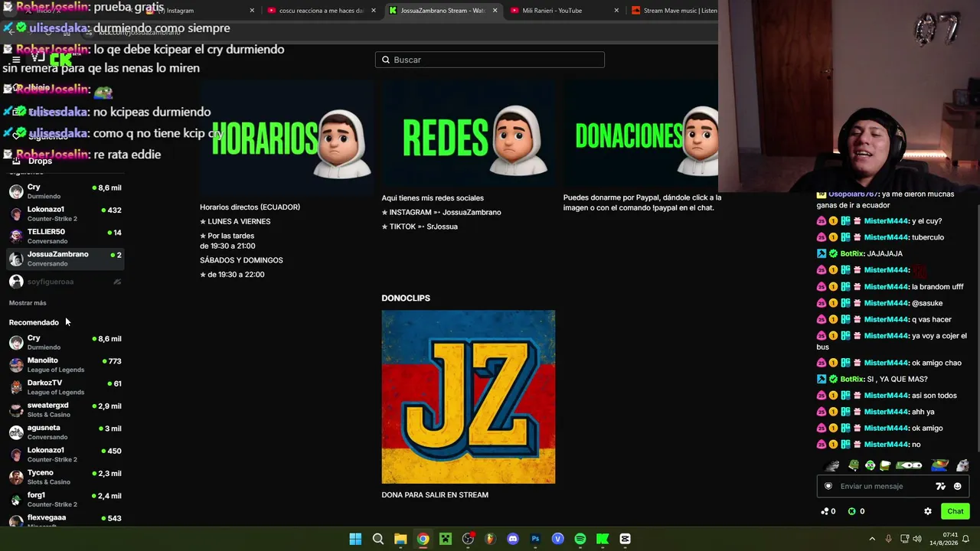Open followed channel Lokonazo1 with 432 viewers
This screenshot has width=980, height=551.
(x=65, y=214)
